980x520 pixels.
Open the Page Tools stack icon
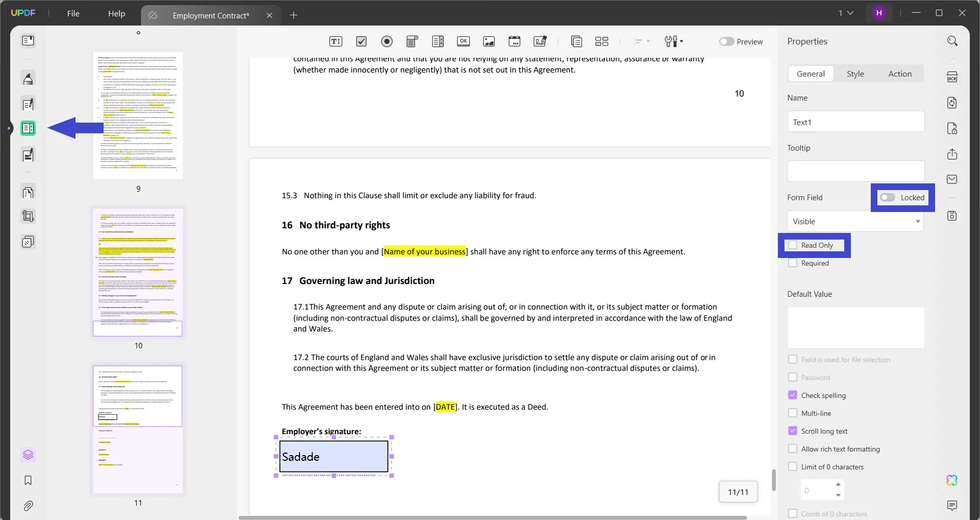pyautogui.click(x=28, y=242)
